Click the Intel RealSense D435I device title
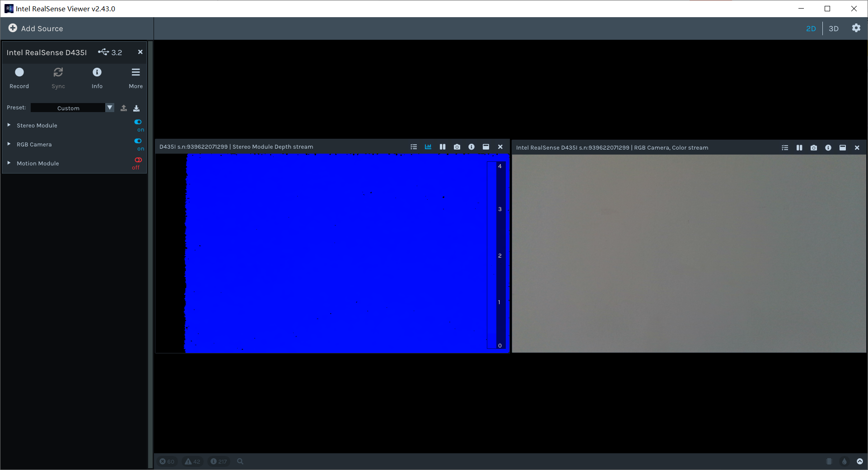Screen dimensions: 868x470 [47, 52]
